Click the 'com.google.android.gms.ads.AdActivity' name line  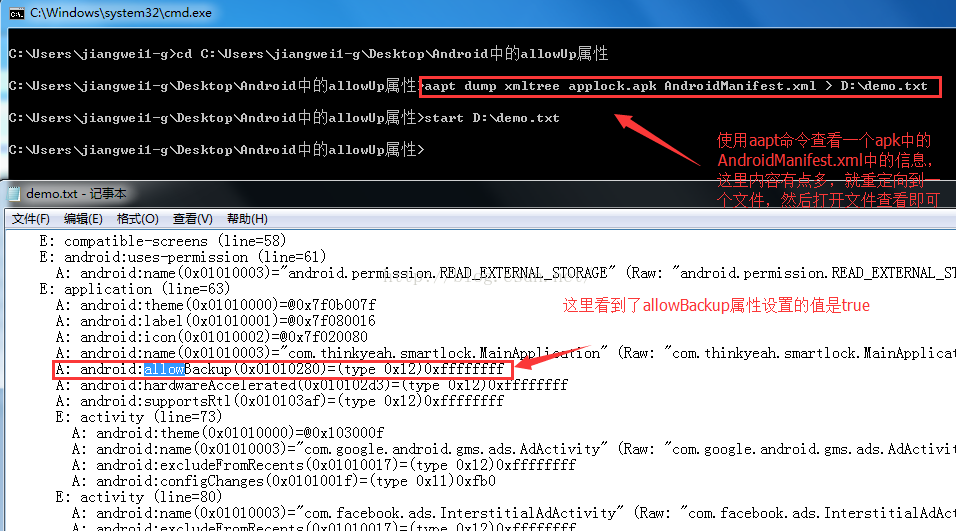pos(513,449)
